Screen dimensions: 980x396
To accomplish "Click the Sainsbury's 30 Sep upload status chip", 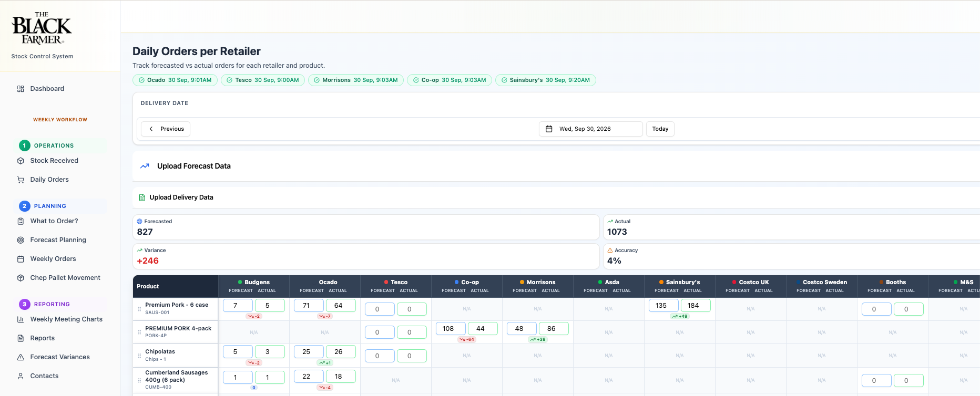I will point(546,80).
